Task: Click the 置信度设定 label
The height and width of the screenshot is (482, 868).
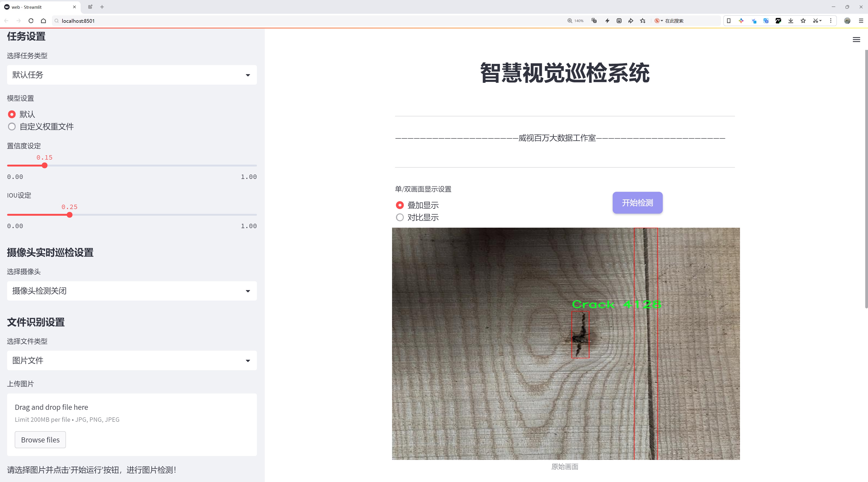Action: (24, 146)
